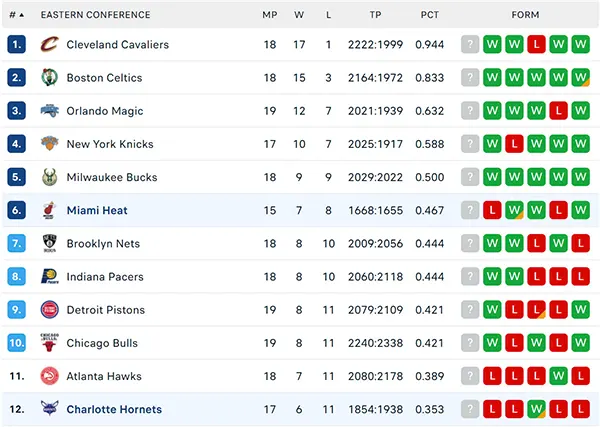Sort table by PCT column header
This screenshot has width=600, height=427.
pos(430,15)
